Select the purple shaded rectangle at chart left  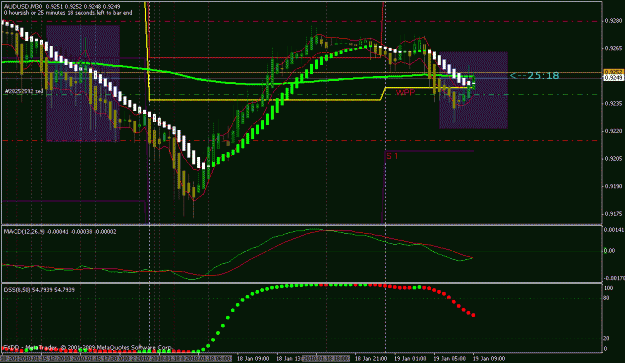point(83,84)
